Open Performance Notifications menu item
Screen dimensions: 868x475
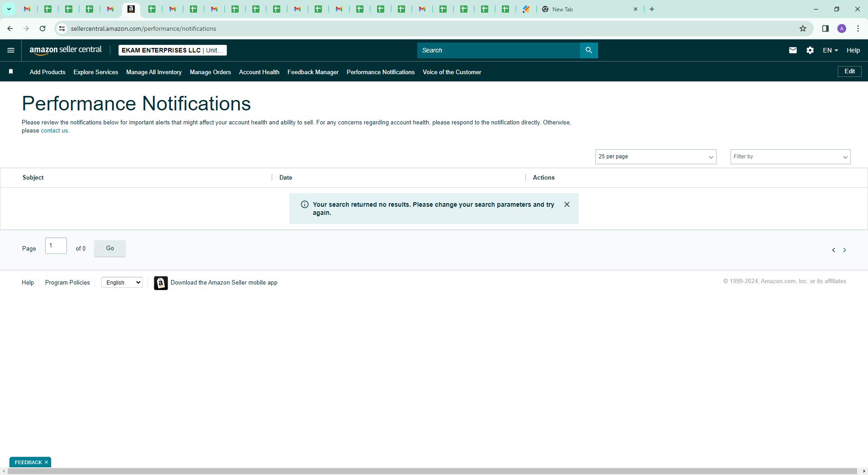pos(381,72)
